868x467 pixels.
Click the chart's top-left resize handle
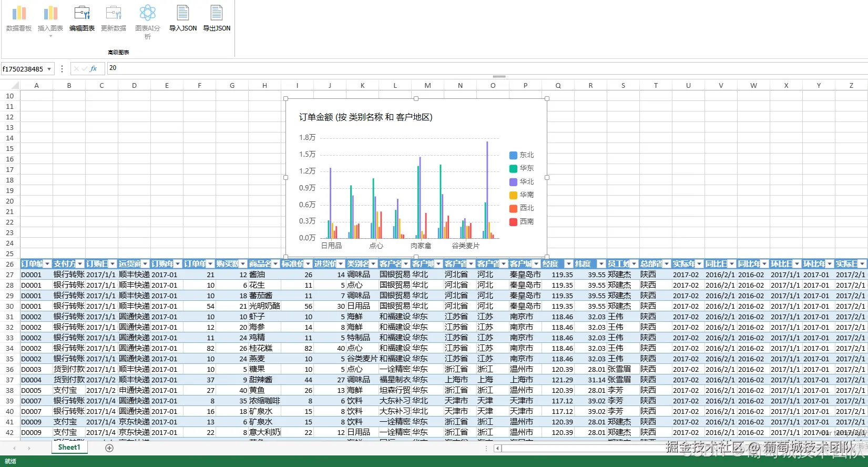pos(286,98)
